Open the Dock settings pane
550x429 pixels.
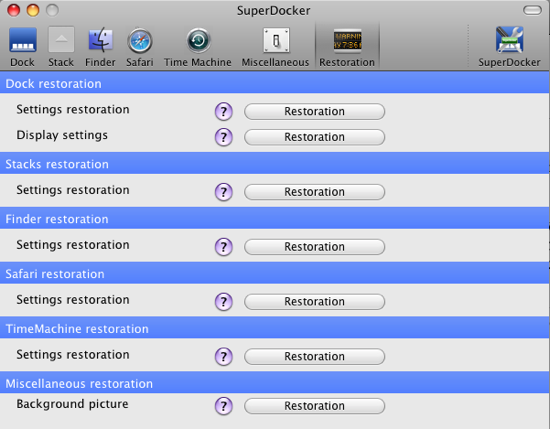point(22,47)
